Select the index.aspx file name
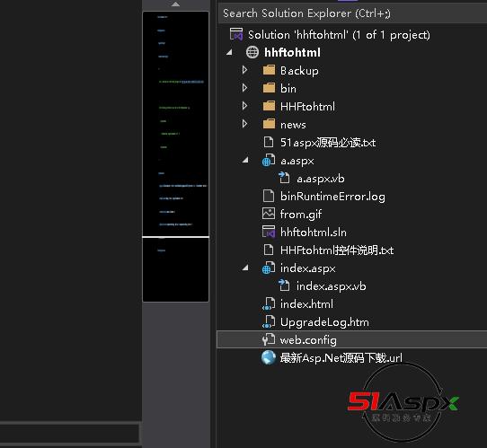This screenshot has height=448, width=487. click(x=308, y=268)
